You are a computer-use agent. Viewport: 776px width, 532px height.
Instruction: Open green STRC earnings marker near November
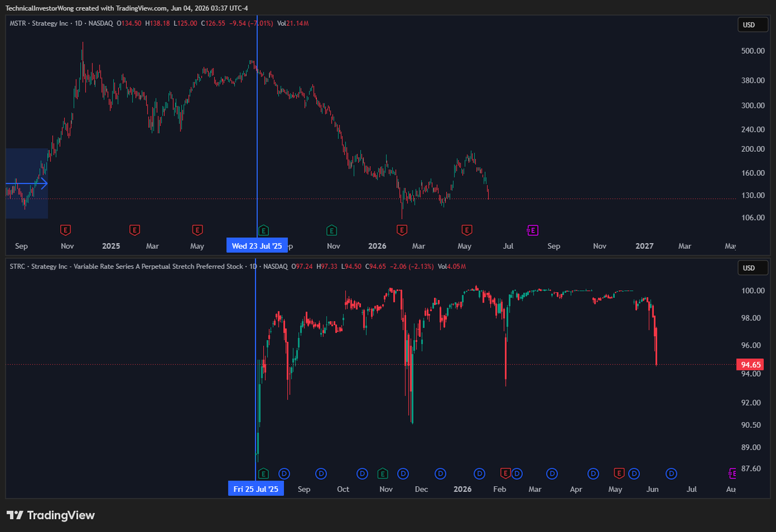[x=382, y=474]
